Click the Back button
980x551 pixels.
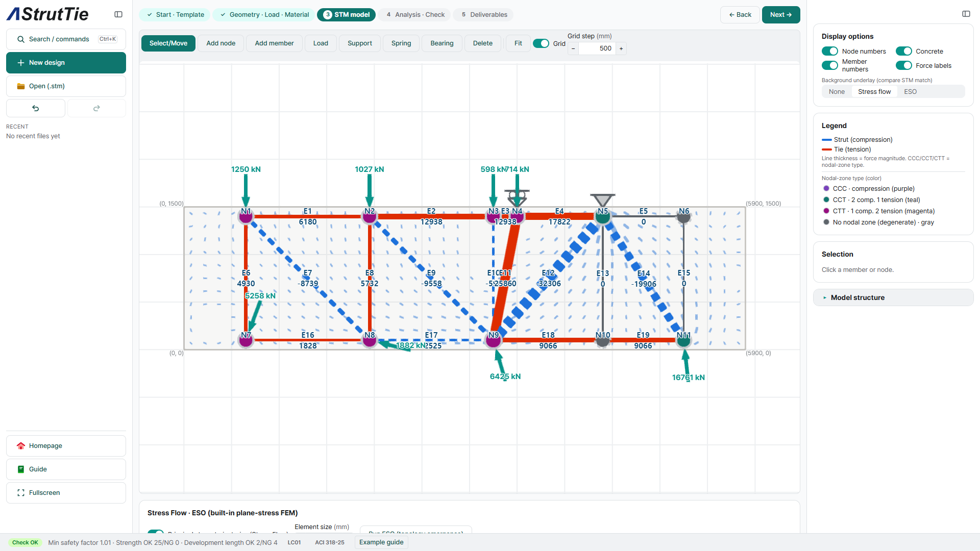click(x=740, y=15)
